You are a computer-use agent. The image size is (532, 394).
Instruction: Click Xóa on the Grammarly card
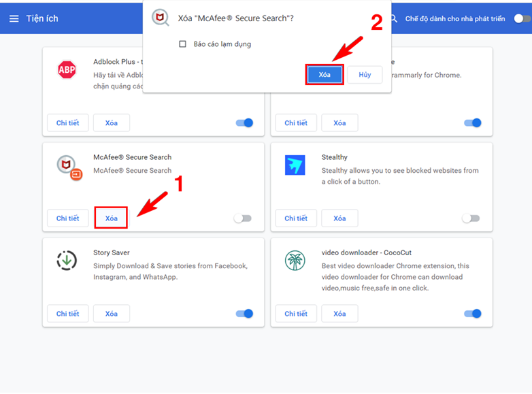click(x=339, y=123)
